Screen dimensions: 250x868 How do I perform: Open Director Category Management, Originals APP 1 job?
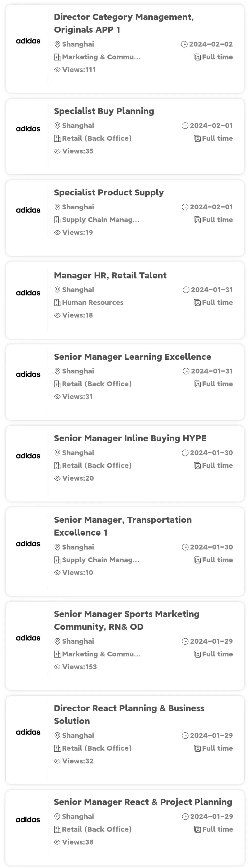click(124, 23)
